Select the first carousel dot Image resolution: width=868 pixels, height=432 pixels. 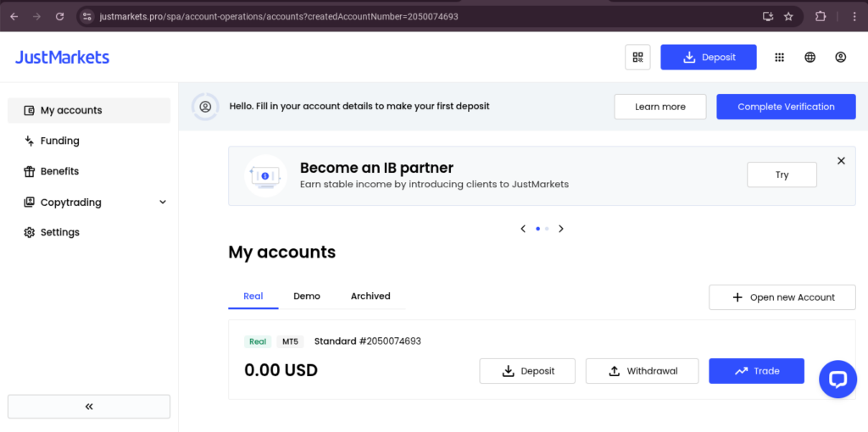537,229
